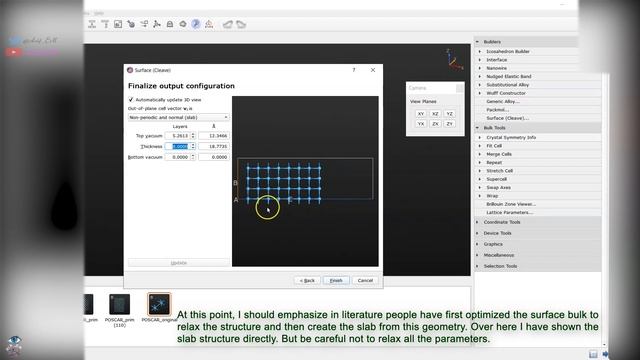Expand Crystal Symmetry Info item
Image resolution: width=640 pixels, height=360 pixels.
tap(480, 138)
